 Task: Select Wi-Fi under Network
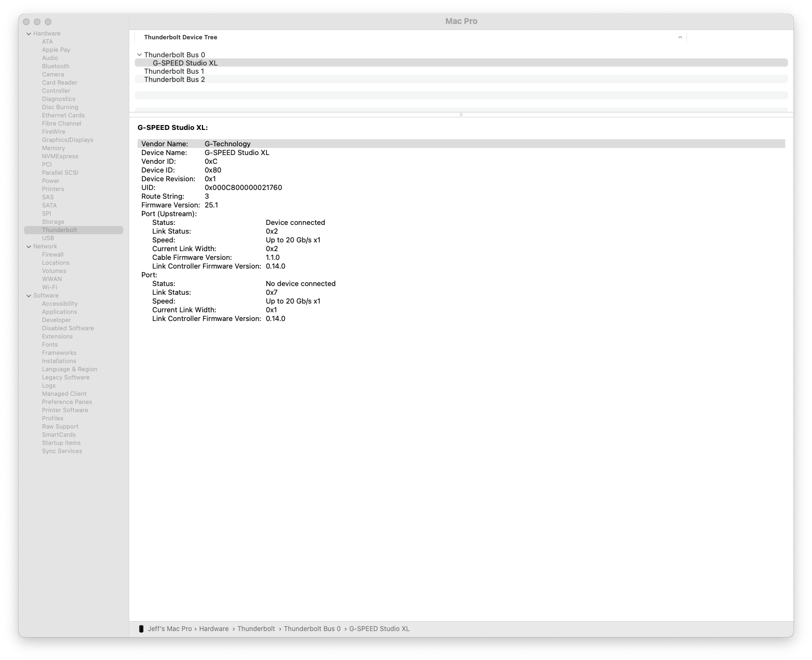point(50,287)
